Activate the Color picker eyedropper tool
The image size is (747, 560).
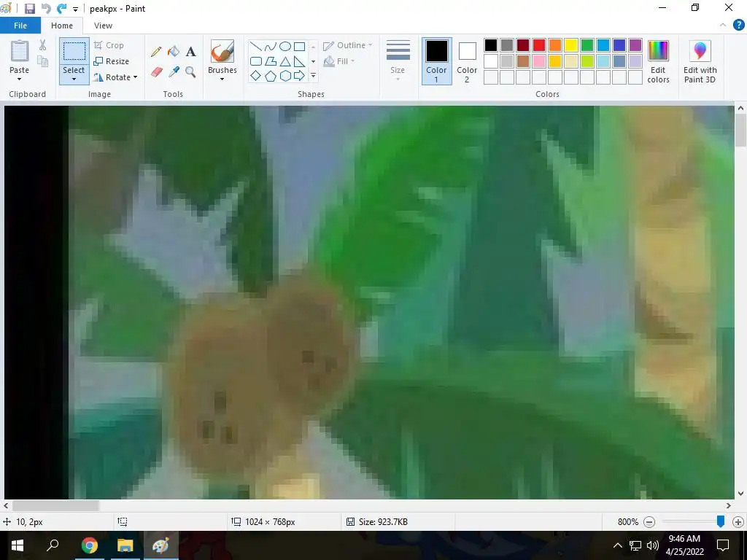(174, 72)
